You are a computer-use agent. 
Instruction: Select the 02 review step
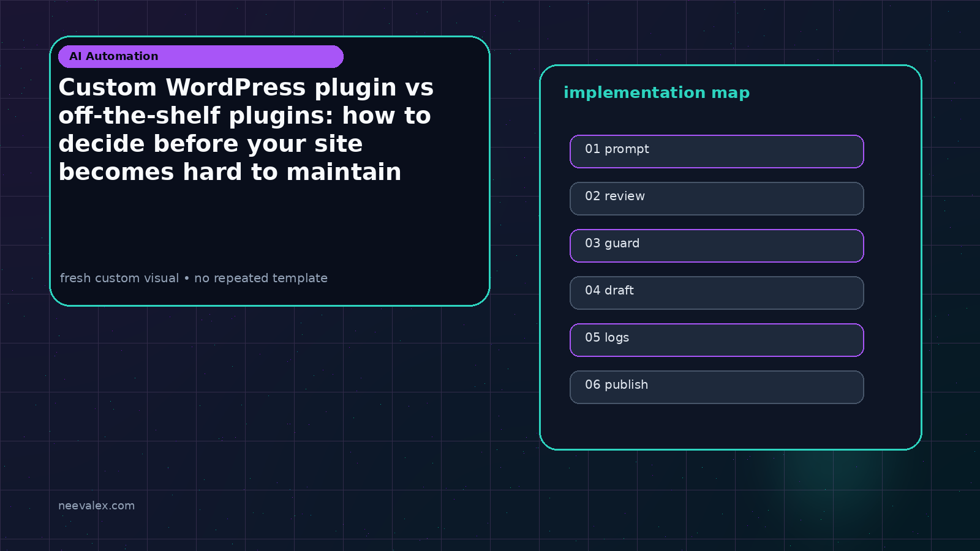pyautogui.click(x=717, y=198)
